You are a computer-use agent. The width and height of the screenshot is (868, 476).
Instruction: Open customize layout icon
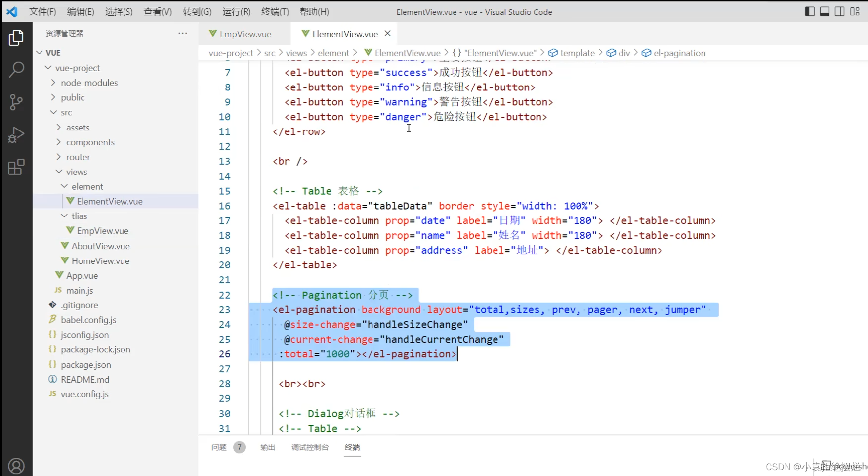coord(855,11)
